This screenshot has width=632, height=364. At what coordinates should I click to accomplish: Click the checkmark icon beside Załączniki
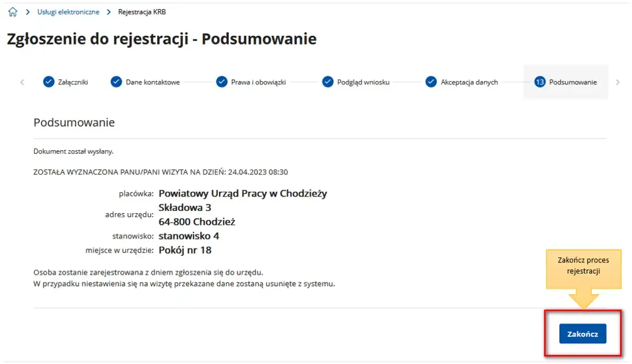pyautogui.click(x=48, y=82)
